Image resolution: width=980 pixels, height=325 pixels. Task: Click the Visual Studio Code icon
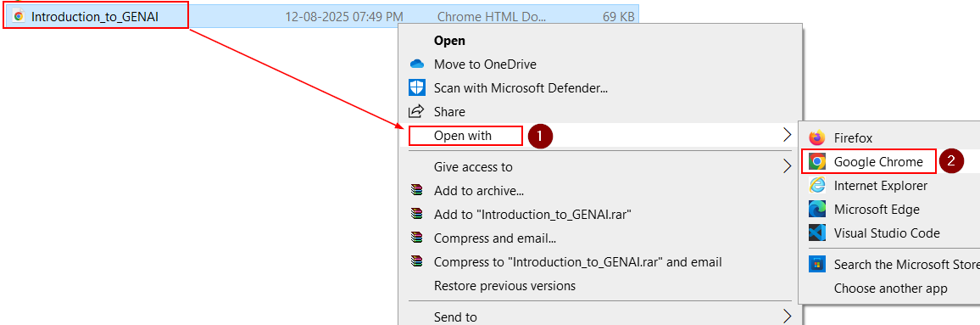[x=817, y=233]
